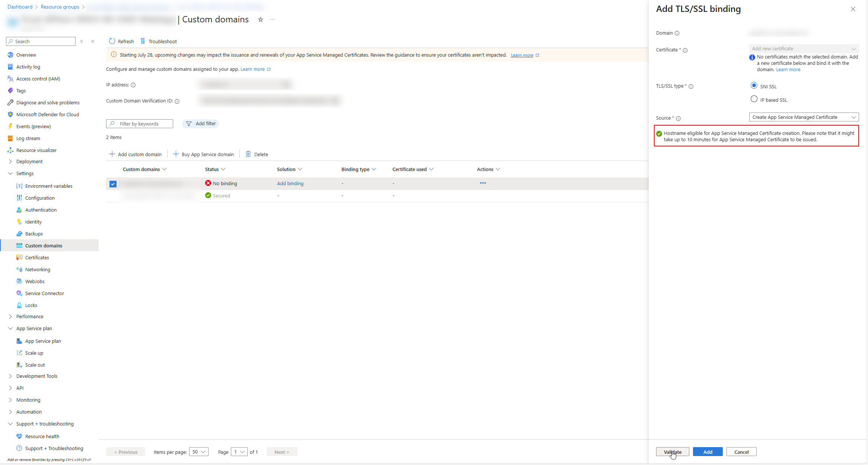Uncheck the selected custom domain row checkbox

click(x=113, y=184)
